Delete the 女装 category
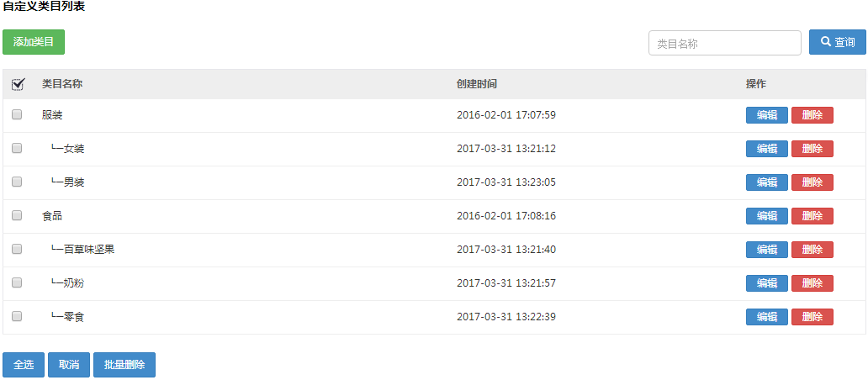This screenshot has height=380, width=868. pos(812,149)
